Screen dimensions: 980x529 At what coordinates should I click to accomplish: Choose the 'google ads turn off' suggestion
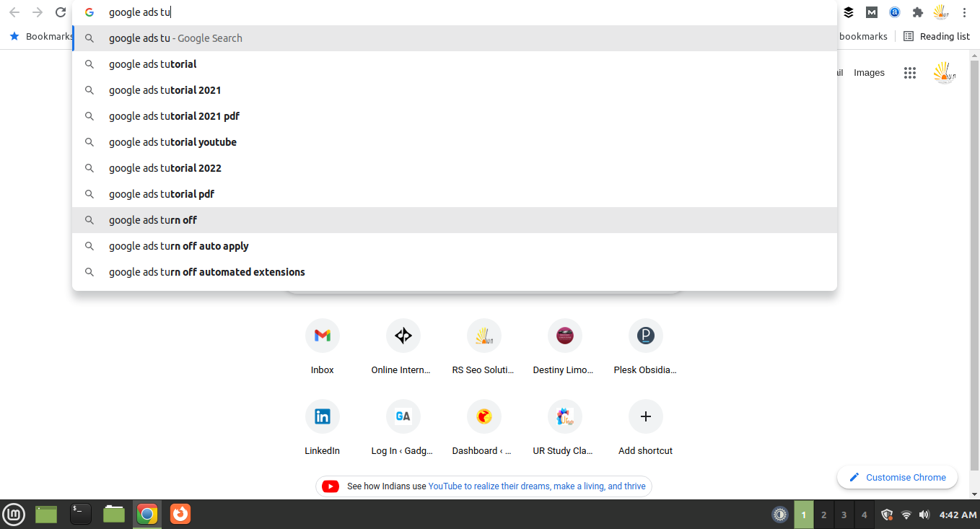coord(455,220)
